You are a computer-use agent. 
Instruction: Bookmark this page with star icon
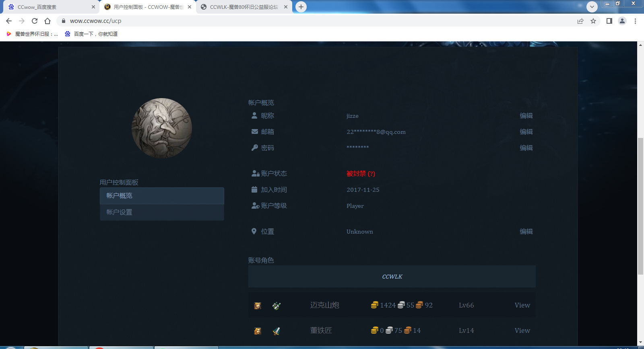(593, 21)
